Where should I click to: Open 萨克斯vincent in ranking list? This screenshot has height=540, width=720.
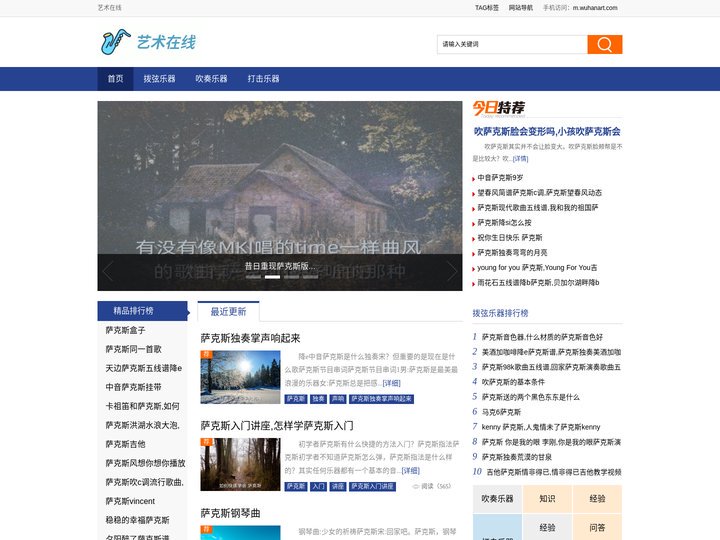pyautogui.click(x=130, y=501)
